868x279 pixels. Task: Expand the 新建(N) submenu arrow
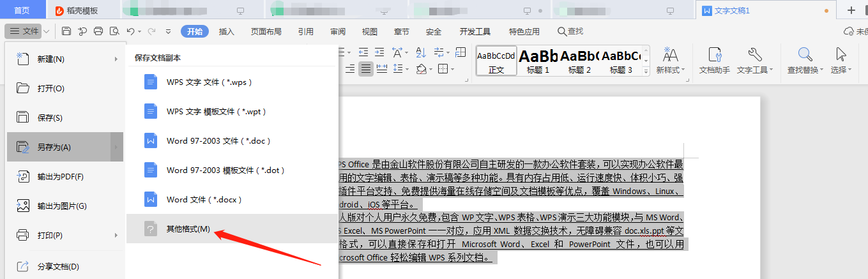[116, 59]
